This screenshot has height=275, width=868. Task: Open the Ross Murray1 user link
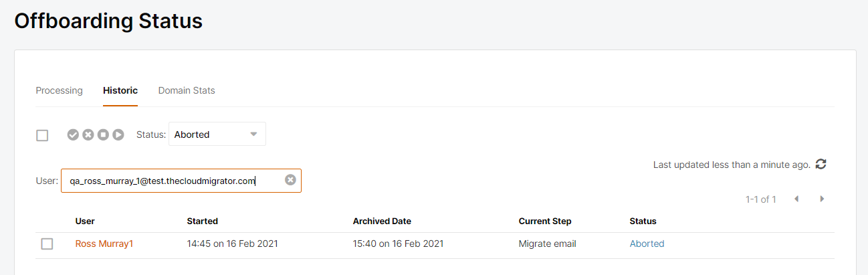tap(104, 244)
